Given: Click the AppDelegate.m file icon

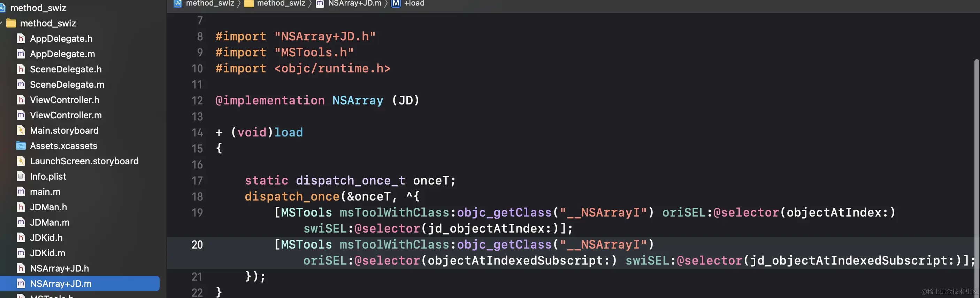Looking at the screenshot, I should (21, 54).
